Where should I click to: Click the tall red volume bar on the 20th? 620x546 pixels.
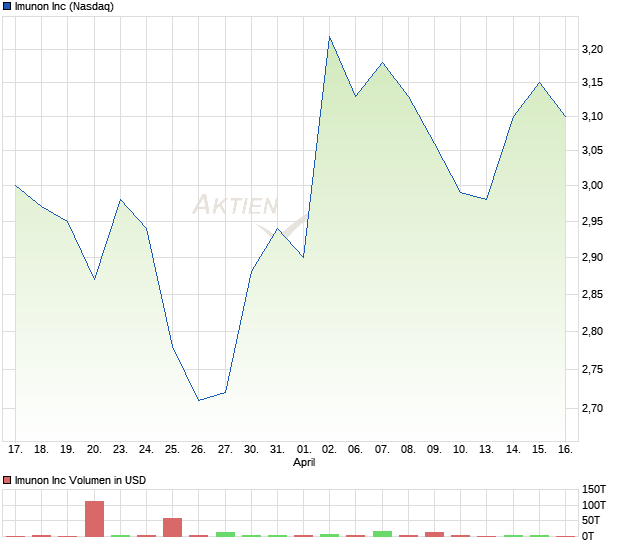click(x=95, y=519)
